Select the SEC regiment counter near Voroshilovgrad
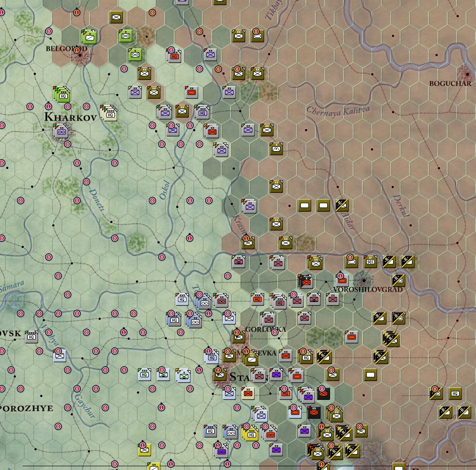 (x=371, y=261)
